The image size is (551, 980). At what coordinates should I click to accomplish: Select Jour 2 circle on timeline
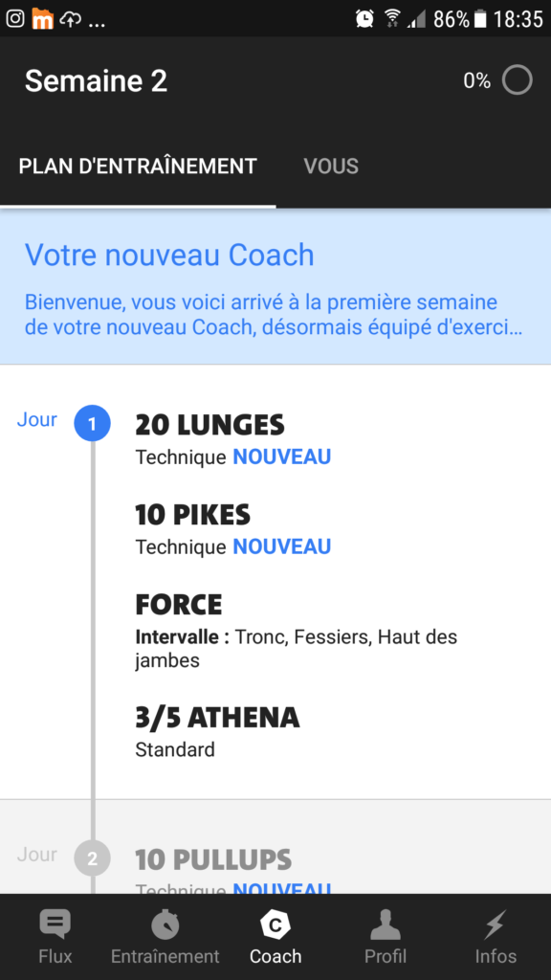(x=93, y=858)
